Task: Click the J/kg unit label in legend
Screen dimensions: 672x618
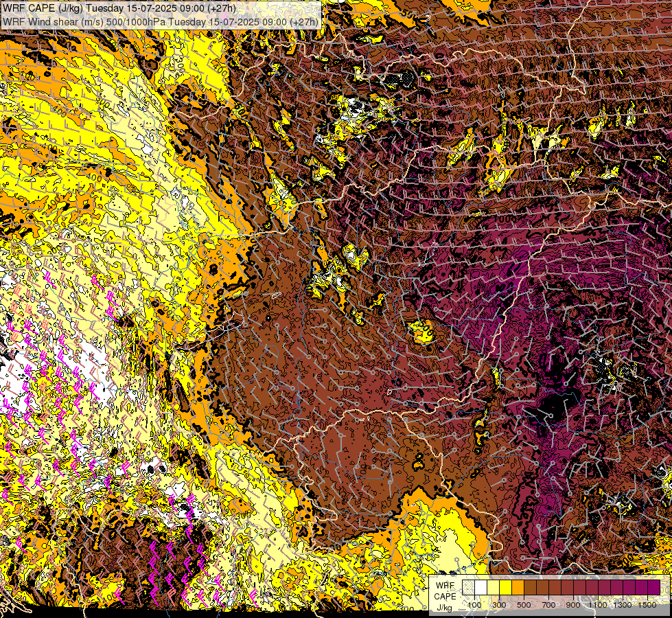Action: 444,608
